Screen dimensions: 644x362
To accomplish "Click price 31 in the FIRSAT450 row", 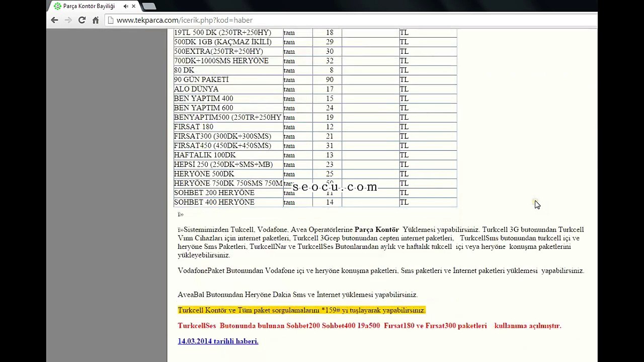I will coord(330,146).
